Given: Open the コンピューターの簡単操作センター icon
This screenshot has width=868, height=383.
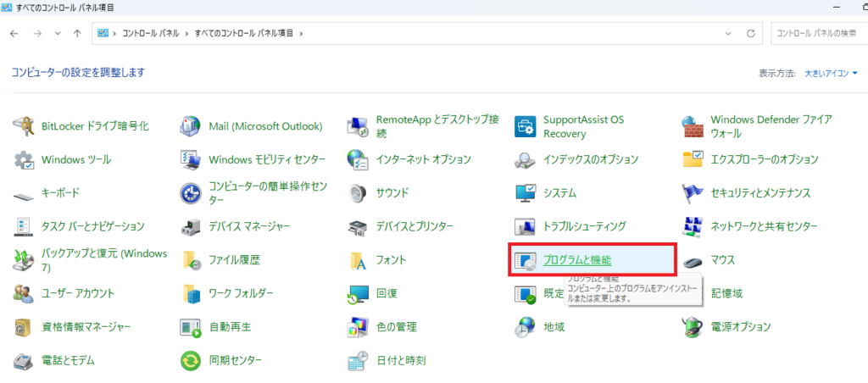Looking at the screenshot, I should tap(191, 193).
